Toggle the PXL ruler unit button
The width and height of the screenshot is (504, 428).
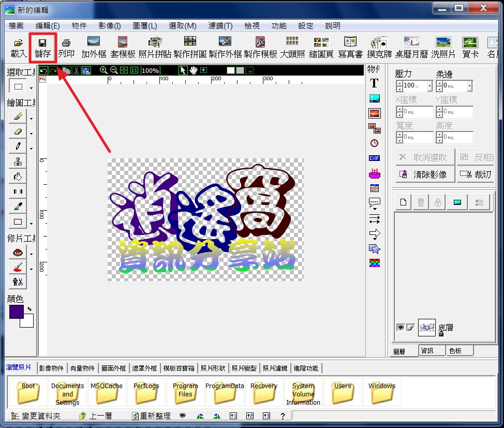pyautogui.click(x=42, y=79)
